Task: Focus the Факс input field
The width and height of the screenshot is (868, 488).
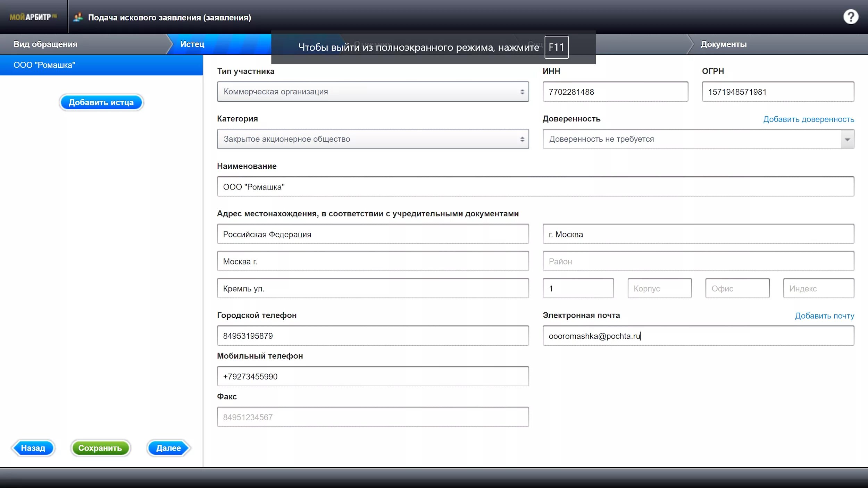Action: click(x=373, y=417)
